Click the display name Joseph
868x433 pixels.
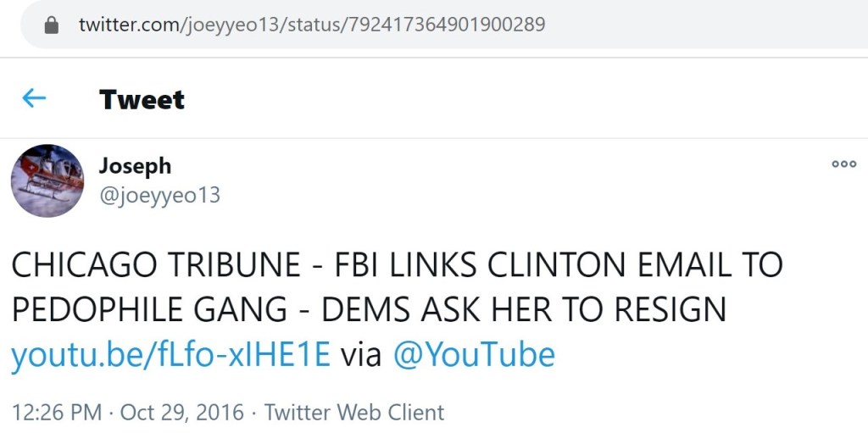135,166
